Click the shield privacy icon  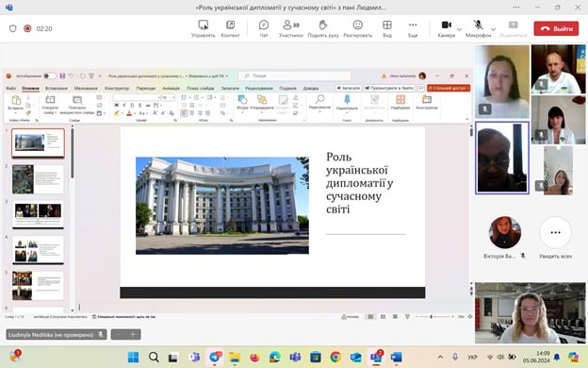[13, 28]
